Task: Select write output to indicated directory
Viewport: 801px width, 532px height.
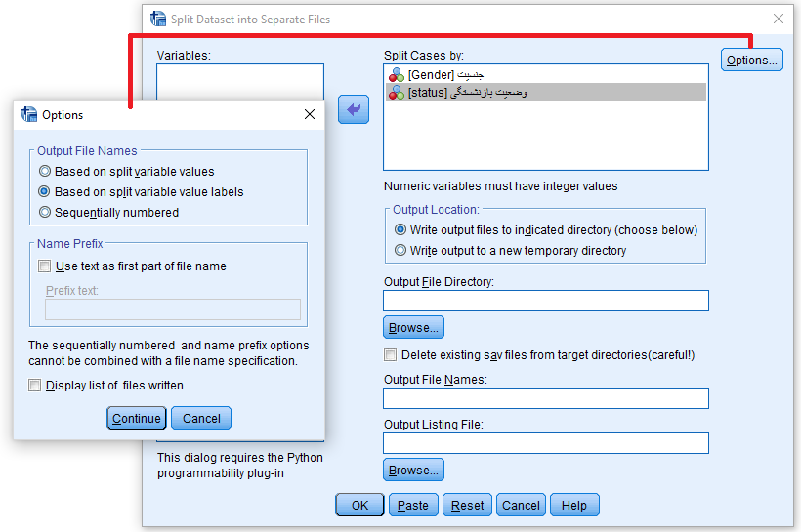Action: [400, 230]
